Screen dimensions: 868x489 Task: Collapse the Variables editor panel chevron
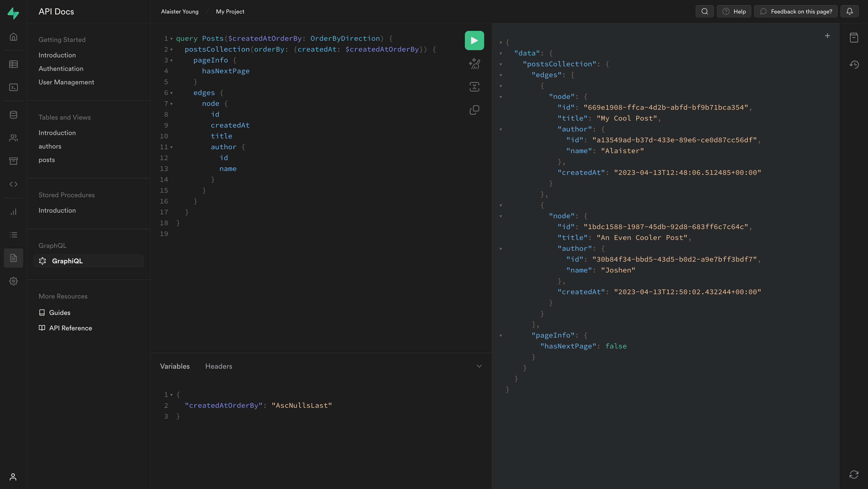tap(479, 366)
